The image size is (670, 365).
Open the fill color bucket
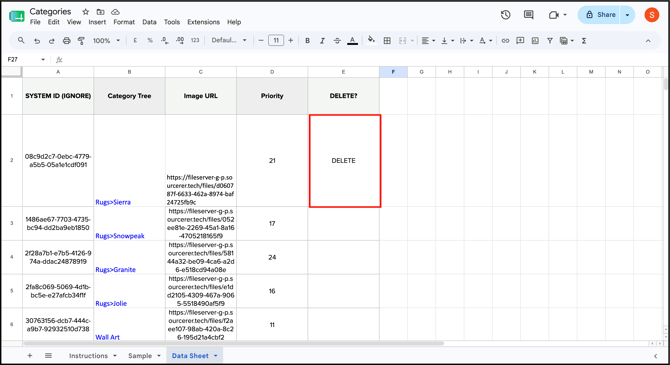(x=371, y=40)
